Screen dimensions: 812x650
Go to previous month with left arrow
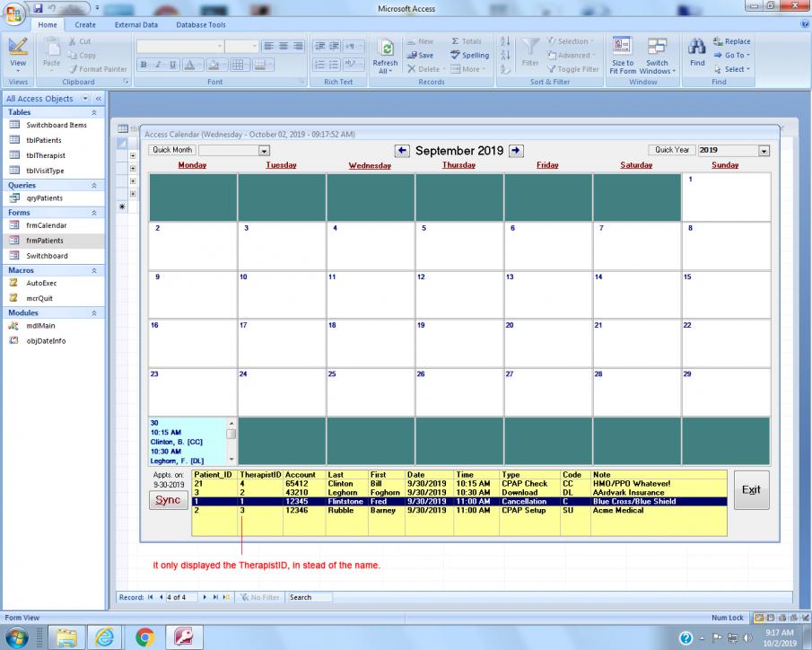point(402,151)
